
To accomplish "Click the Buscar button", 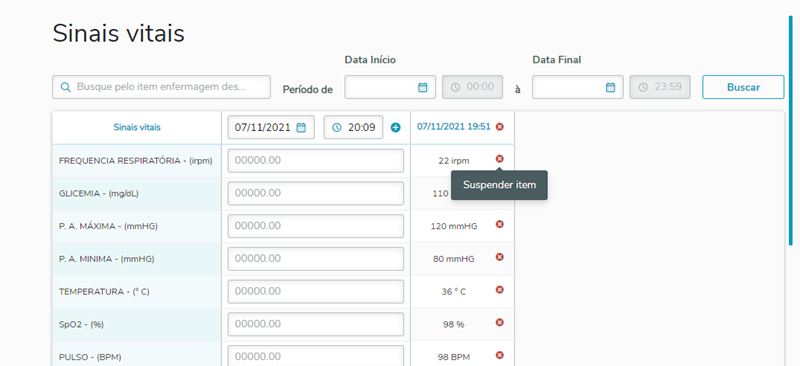I will [x=743, y=87].
